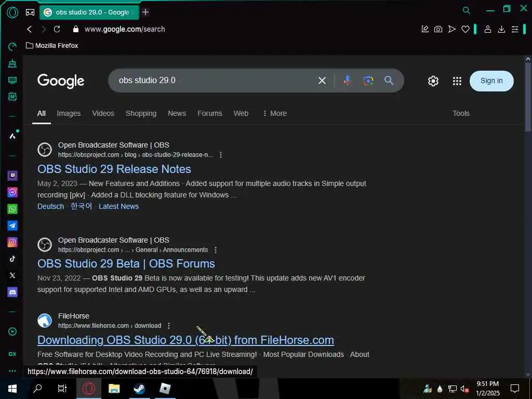The height and width of the screenshot is (399, 532).
Task: Open TikTok in the sidebar
Action: [x=12, y=259]
